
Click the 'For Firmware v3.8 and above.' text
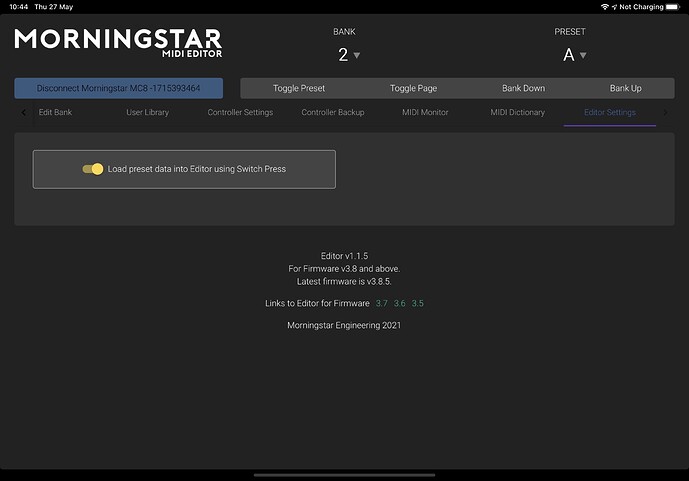pyautogui.click(x=344, y=269)
